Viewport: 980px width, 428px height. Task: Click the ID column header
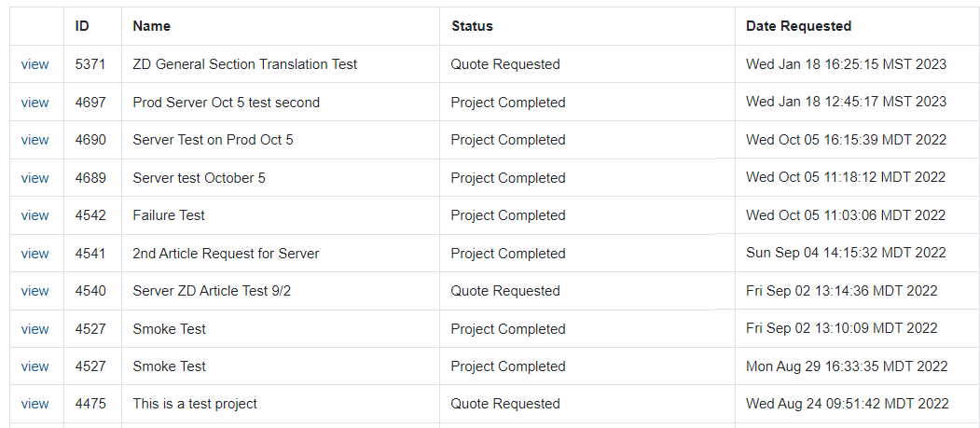click(x=82, y=26)
